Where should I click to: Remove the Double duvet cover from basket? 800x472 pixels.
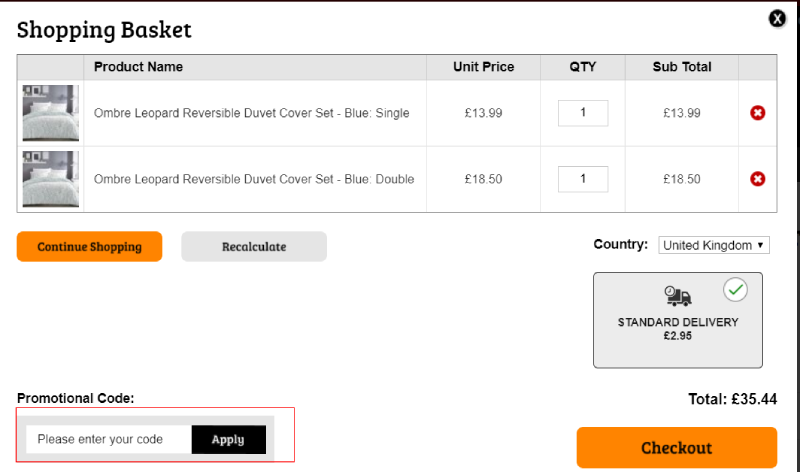point(757,179)
